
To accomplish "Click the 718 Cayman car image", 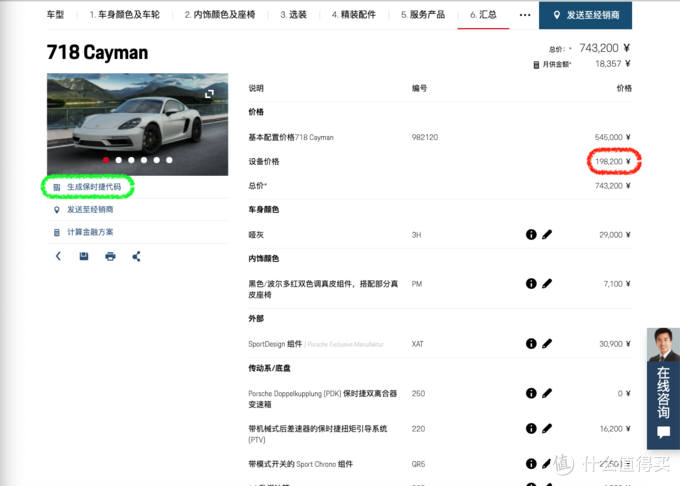I will pyautogui.click(x=137, y=124).
